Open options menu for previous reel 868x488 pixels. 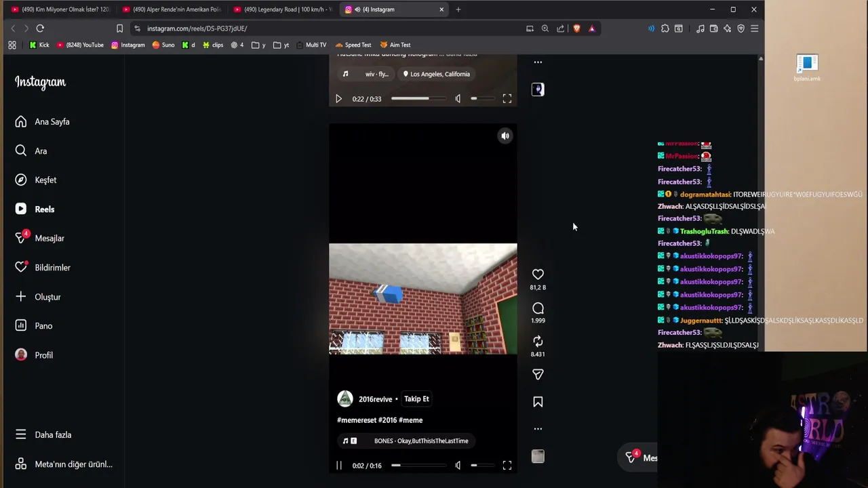click(x=538, y=62)
